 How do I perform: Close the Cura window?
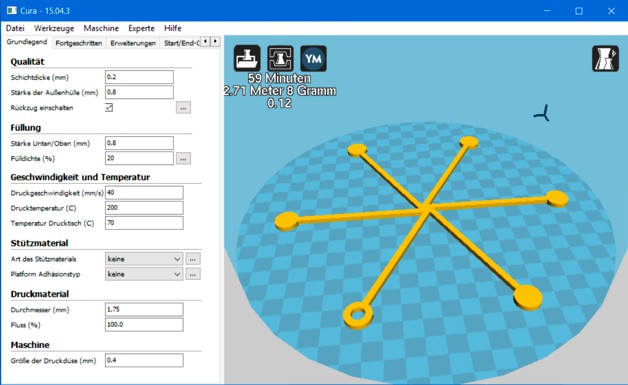tap(611, 11)
